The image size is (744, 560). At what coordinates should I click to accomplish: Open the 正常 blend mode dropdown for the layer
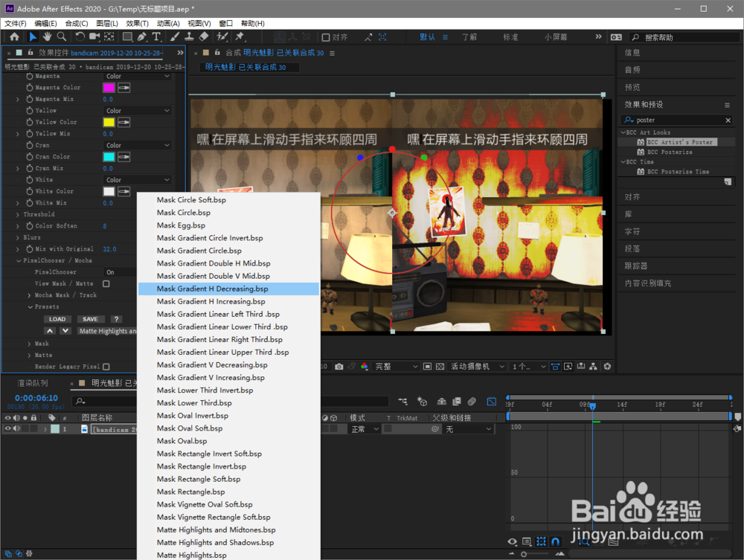pyautogui.click(x=365, y=429)
